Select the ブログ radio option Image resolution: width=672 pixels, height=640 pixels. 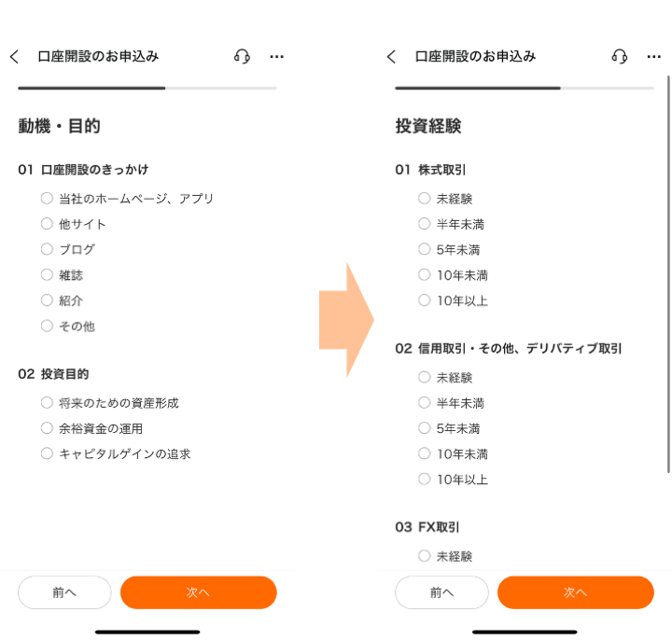47,250
